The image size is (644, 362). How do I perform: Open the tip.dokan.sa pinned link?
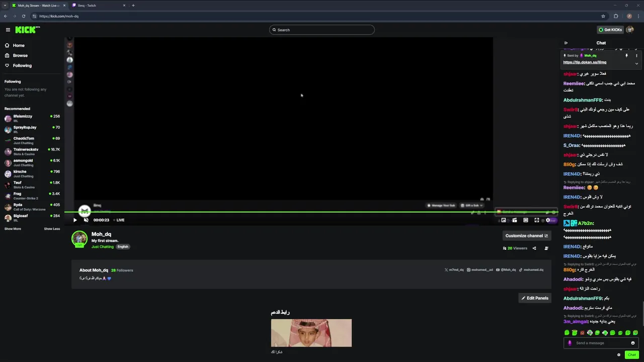tap(585, 62)
